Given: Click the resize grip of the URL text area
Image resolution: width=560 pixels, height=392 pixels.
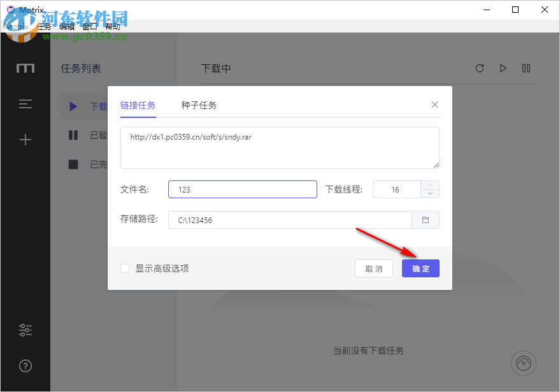Looking at the screenshot, I should [436, 165].
